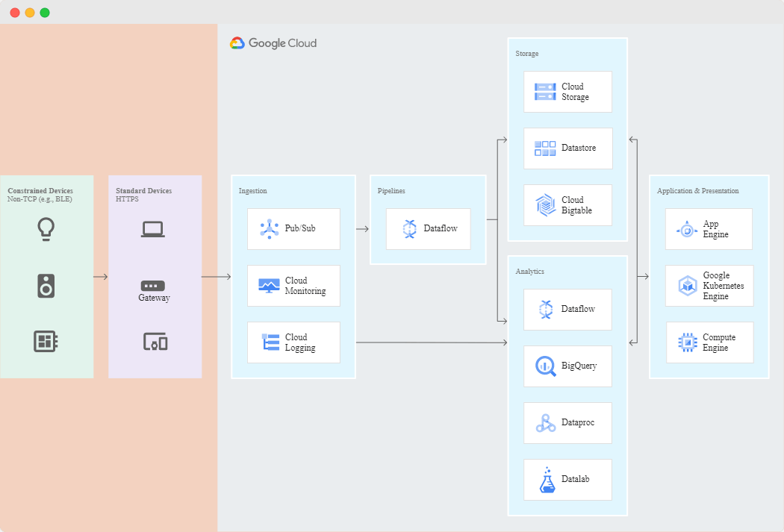Click the Analytics group title

(x=529, y=272)
